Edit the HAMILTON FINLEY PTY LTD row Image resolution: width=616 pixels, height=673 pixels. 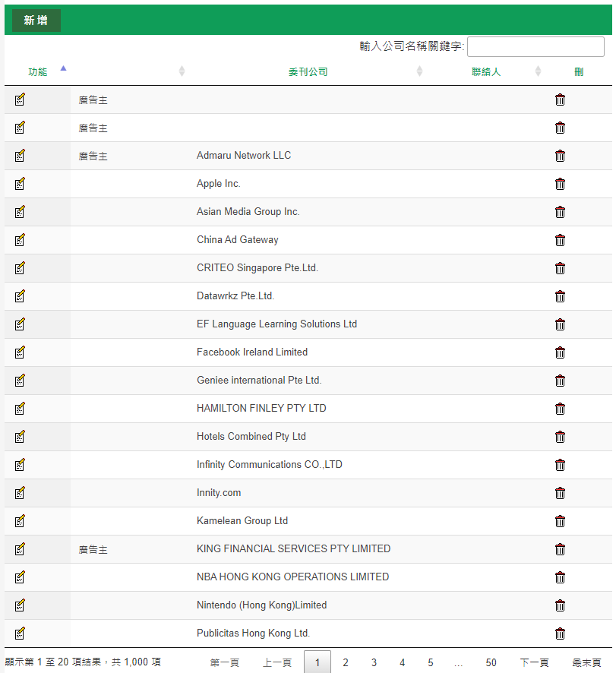pos(20,409)
